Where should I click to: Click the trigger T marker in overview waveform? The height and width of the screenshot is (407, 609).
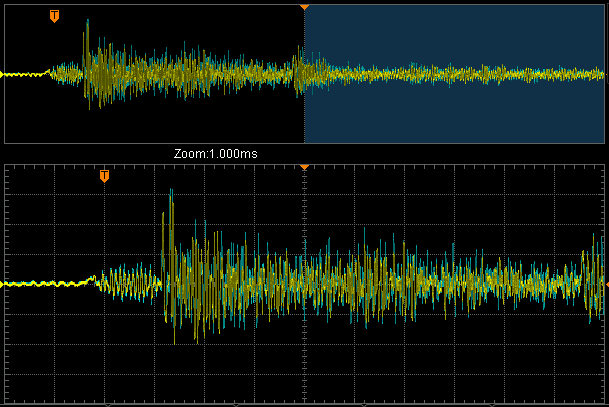[54, 16]
